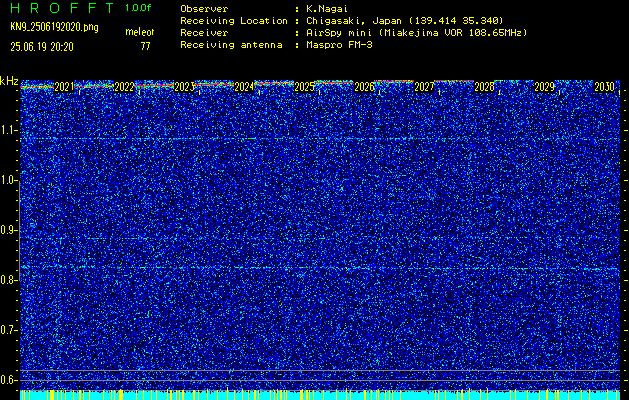Click the 2030 time marker
The height and width of the screenshot is (400, 629).
[605, 87]
